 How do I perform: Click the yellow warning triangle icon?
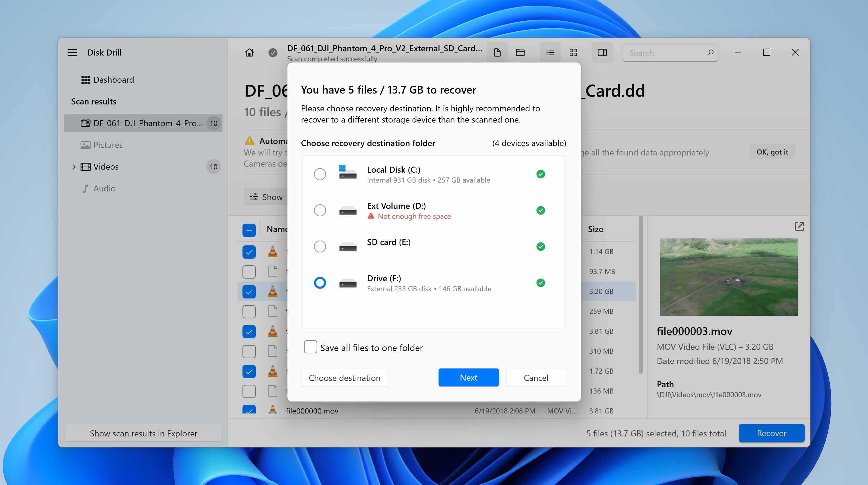click(249, 141)
